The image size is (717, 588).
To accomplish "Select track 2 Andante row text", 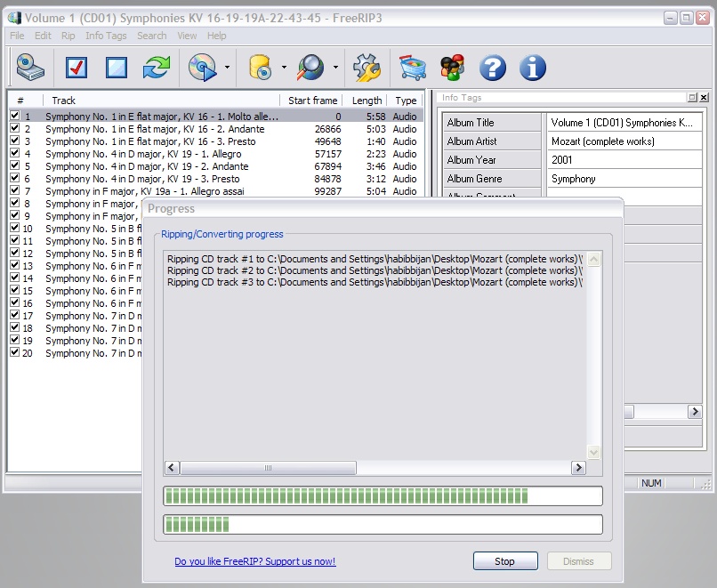I will tap(155, 129).
